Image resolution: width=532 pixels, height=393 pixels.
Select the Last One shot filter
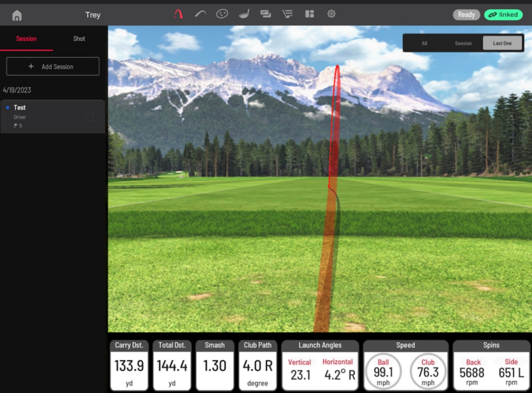502,43
